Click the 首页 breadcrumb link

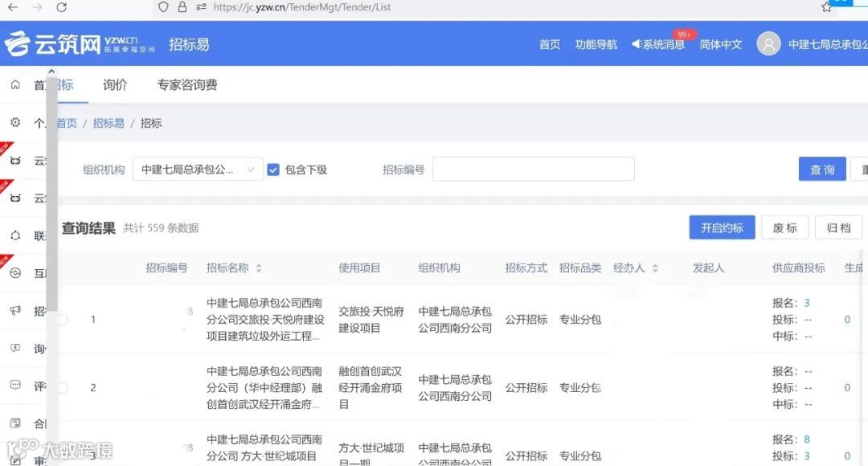[x=67, y=123]
